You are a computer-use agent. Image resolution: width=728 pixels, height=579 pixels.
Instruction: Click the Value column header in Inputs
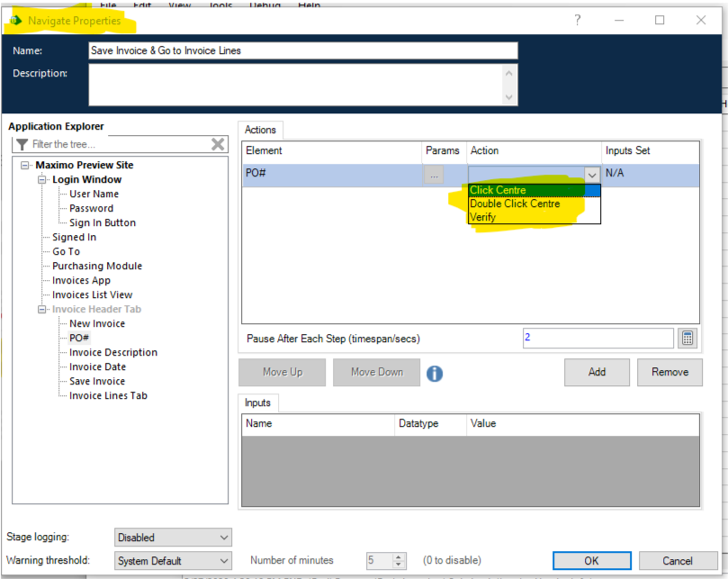pyautogui.click(x=583, y=424)
